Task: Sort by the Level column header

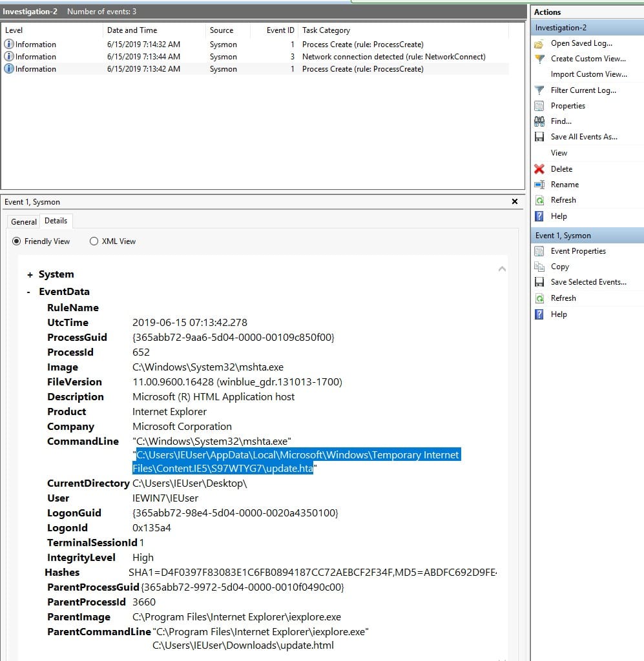Action: [52, 30]
